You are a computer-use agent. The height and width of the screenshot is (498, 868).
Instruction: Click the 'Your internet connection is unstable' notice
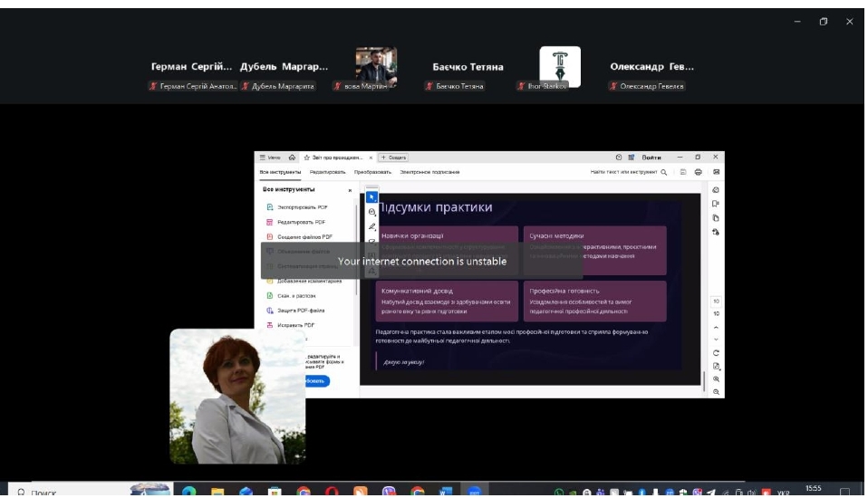(422, 261)
